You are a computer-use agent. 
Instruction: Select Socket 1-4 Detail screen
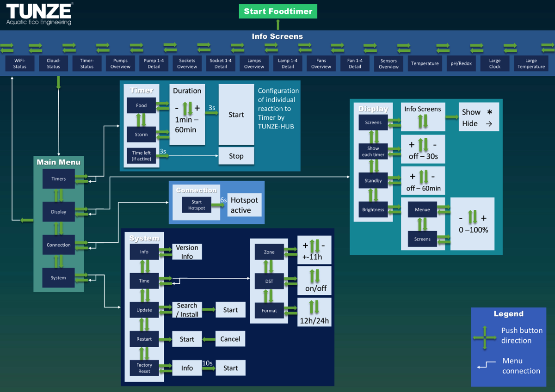pyautogui.click(x=221, y=63)
